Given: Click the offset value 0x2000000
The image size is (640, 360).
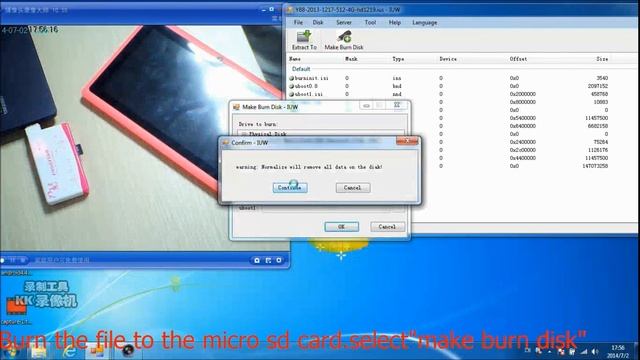Looking at the screenshot, I should [x=522, y=94].
